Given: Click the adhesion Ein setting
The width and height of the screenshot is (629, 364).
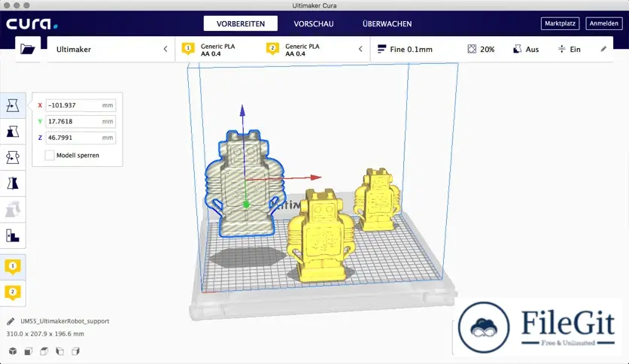Looking at the screenshot, I should click(570, 50).
